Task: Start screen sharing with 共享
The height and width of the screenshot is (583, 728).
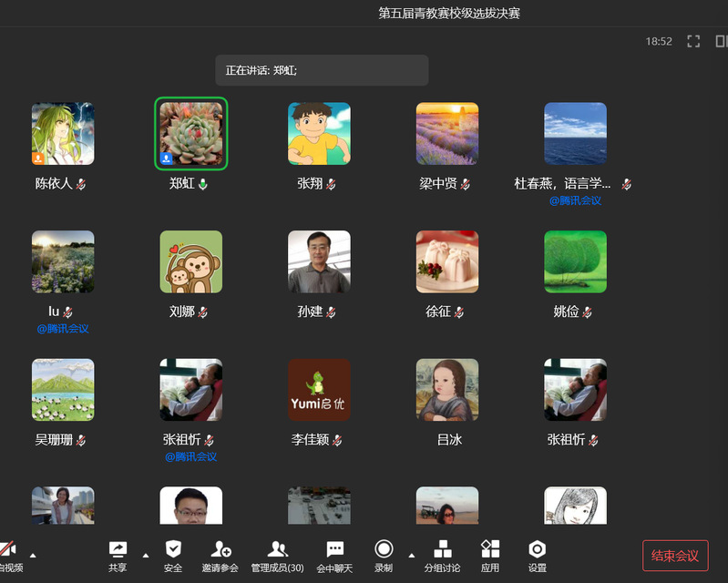Action: [x=118, y=556]
